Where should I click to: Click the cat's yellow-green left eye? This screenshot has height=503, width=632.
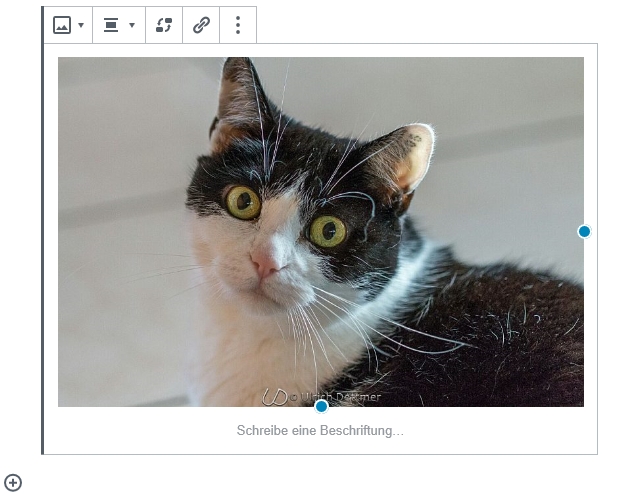pos(243,202)
